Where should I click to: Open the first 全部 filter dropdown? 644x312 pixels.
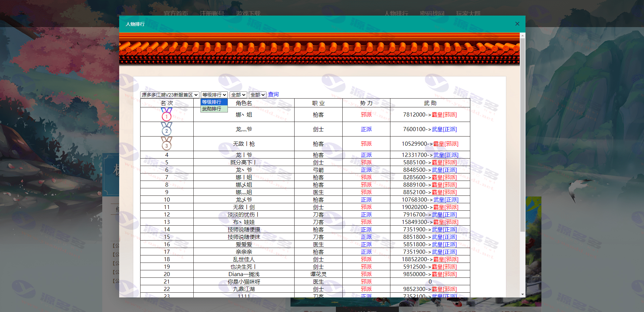point(238,95)
